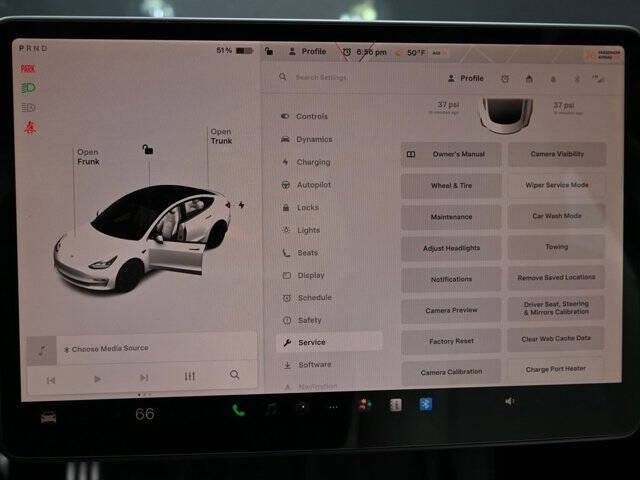The width and height of the screenshot is (640, 480).
Task: Open the Dynamics settings menu
Action: pos(307,139)
